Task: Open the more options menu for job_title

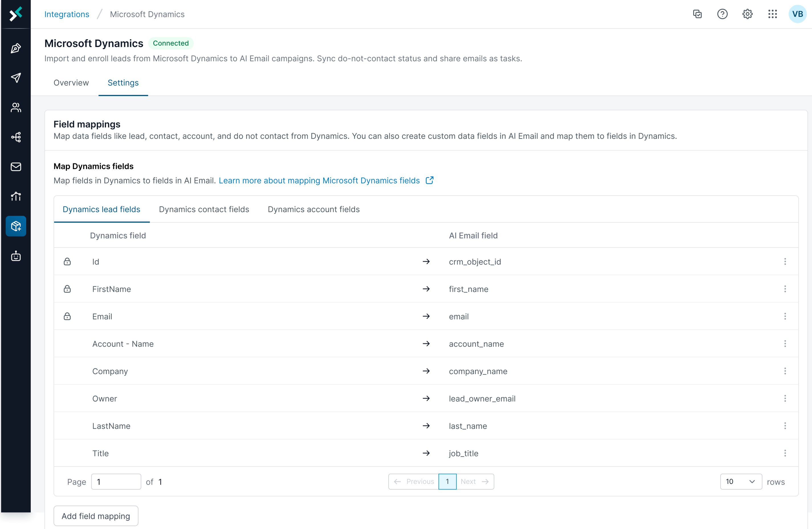Action: [785, 453]
